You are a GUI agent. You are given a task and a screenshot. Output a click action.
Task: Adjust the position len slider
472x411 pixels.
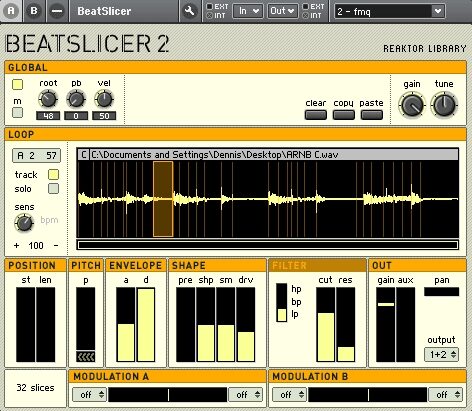click(x=46, y=325)
